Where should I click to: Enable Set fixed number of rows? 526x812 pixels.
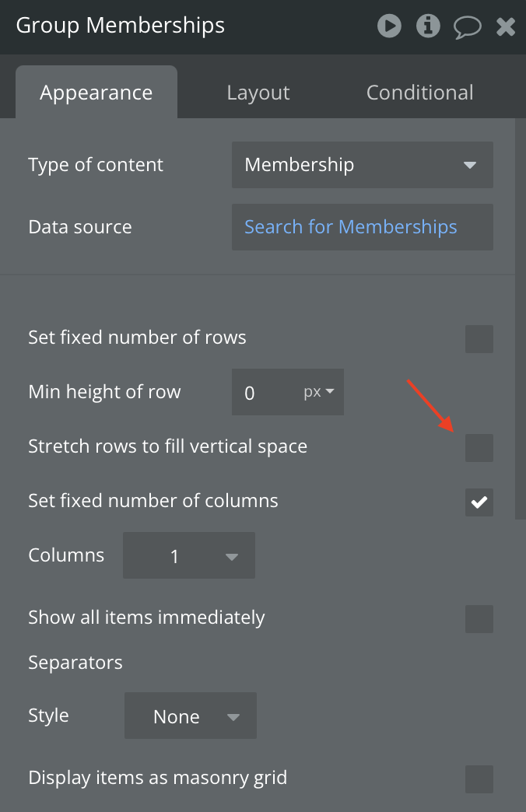click(479, 339)
